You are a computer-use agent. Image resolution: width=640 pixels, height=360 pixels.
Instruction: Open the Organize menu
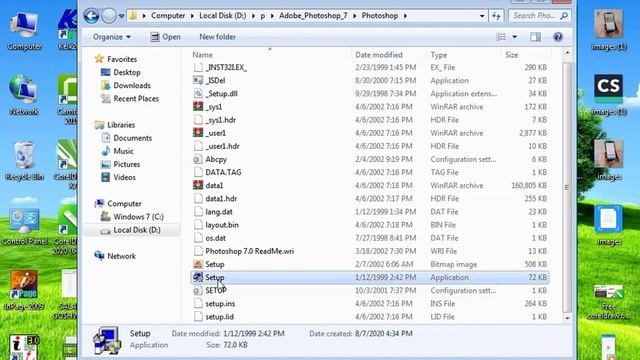click(x=111, y=37)
